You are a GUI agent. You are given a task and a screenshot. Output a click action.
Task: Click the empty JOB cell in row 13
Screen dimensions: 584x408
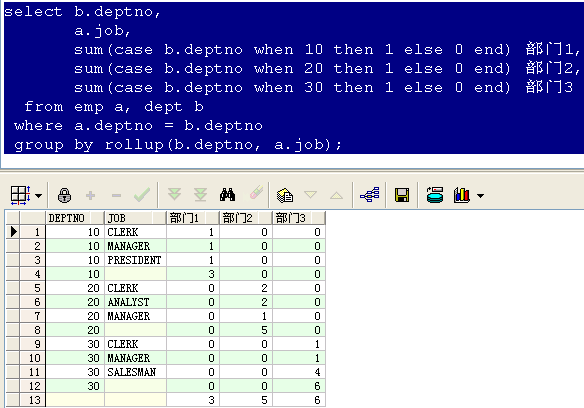pos(136,400)
